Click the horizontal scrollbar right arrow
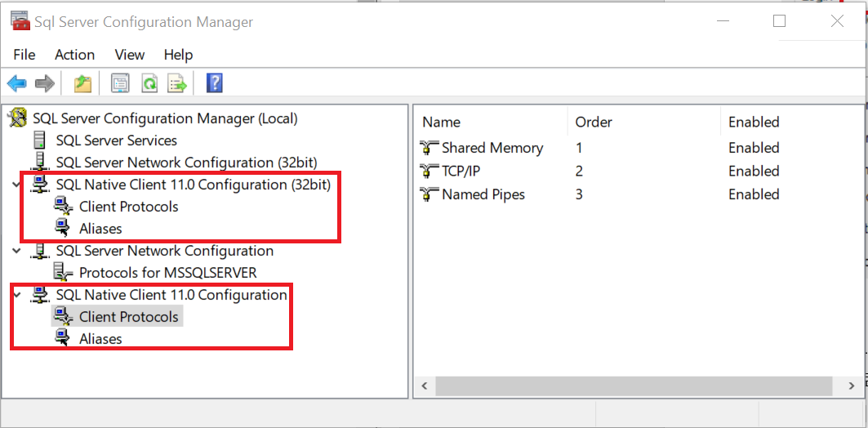868x428 pixels. [x=852, y=386]
